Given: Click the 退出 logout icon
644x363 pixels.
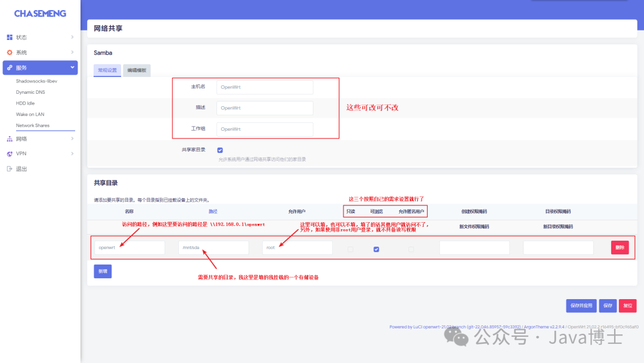Looking at the screenshot, I should point(10,168).
